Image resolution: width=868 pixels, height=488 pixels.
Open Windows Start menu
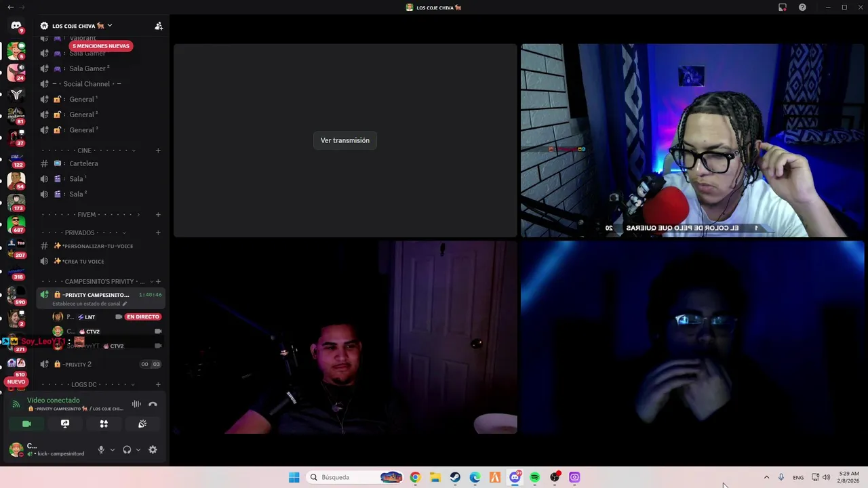pos(294,477)
